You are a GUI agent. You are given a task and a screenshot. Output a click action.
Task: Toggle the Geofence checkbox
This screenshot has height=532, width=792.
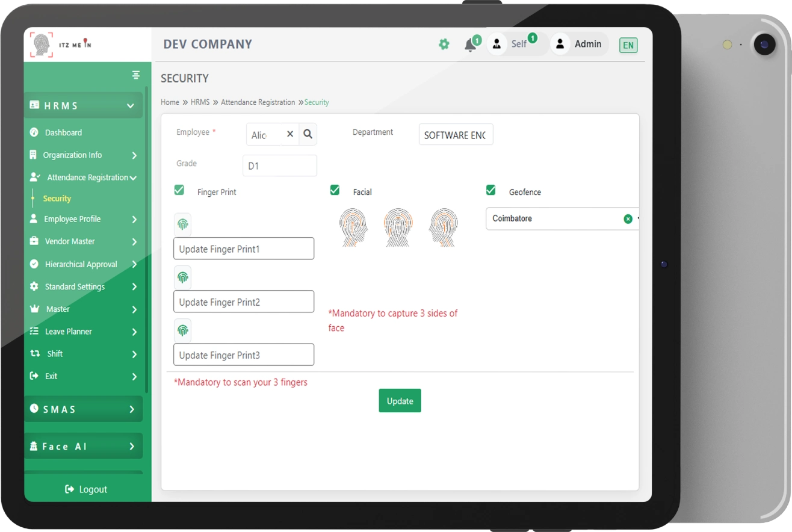(x=490, y=190)
